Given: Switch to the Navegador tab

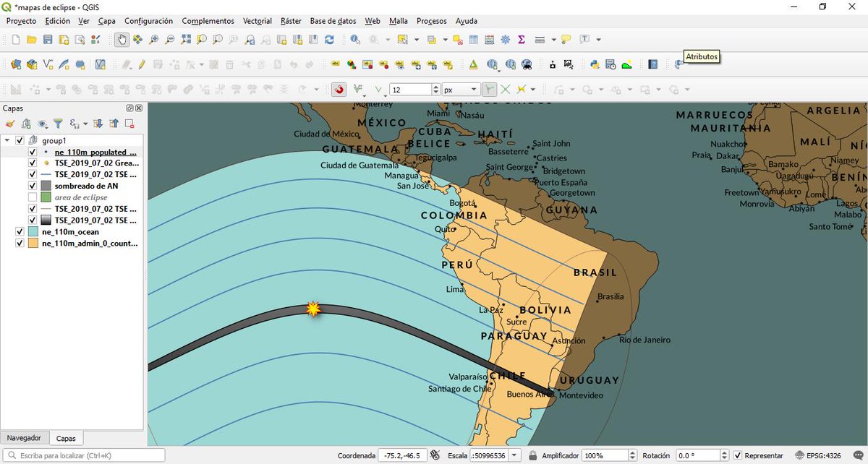Looking at the screenshot, I should click(25, 438).
